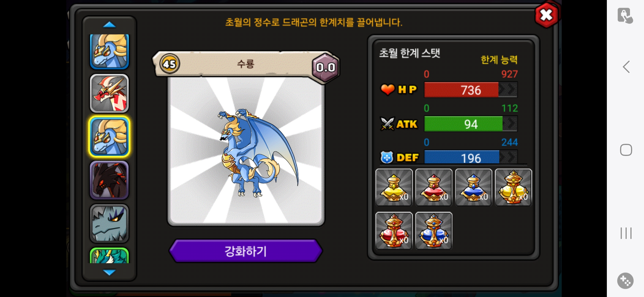
Task: Select the small blue essence potion
Action: point(473,187)
